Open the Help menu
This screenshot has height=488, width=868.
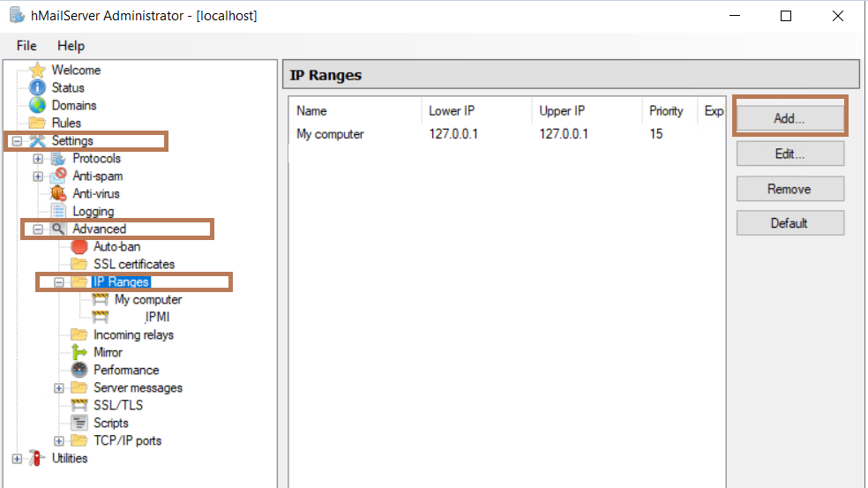pos(71,46)
